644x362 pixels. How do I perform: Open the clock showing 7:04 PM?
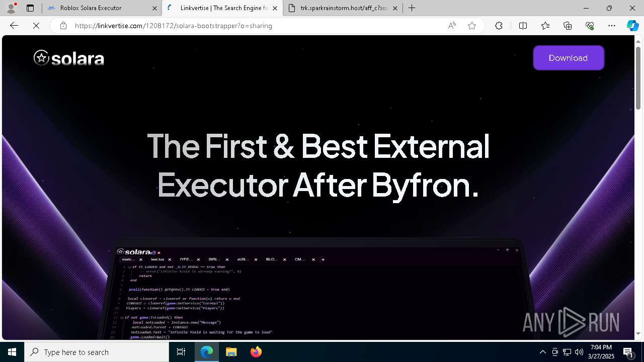(x=602, y=352)
